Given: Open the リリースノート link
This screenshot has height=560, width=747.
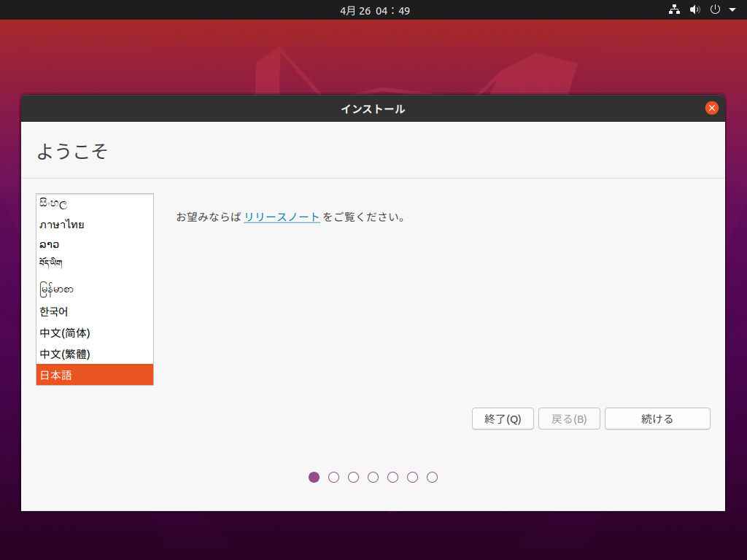Looking at the screenshot, I should [282, 217].
